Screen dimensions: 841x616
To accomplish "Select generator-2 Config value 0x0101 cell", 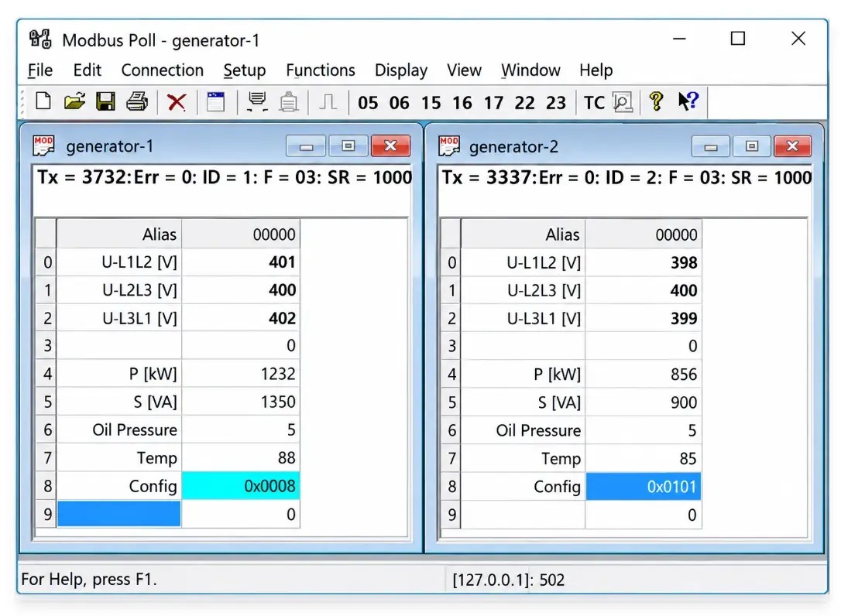I will (x=644, y=486).
